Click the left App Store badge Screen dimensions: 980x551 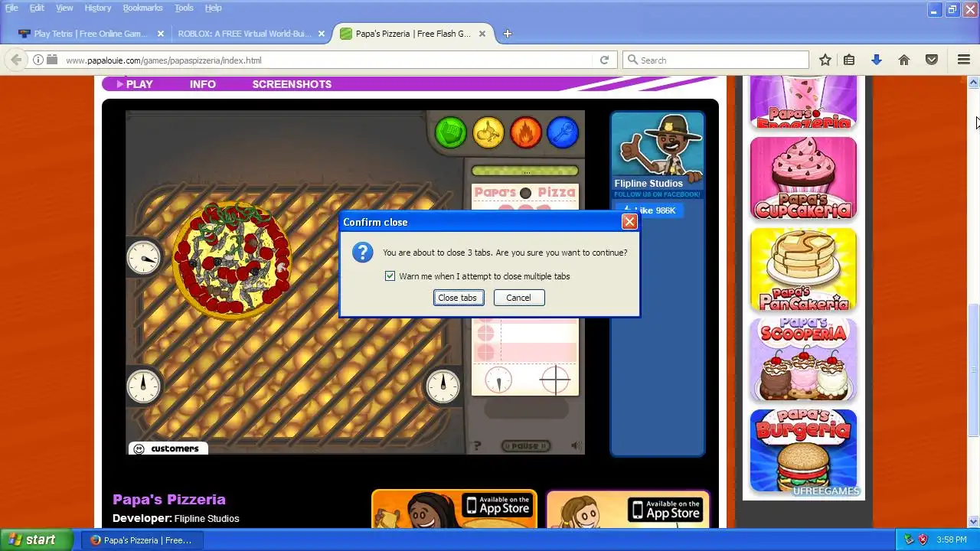497,507
